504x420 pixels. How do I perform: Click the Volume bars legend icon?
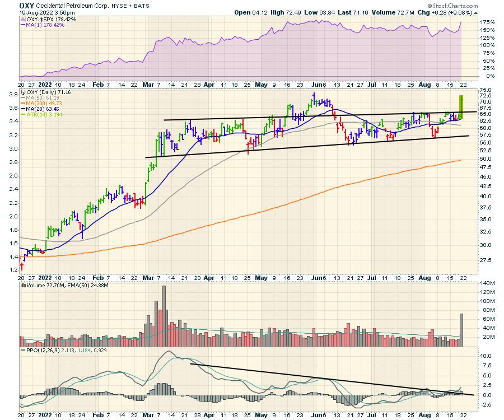(22, 285)
